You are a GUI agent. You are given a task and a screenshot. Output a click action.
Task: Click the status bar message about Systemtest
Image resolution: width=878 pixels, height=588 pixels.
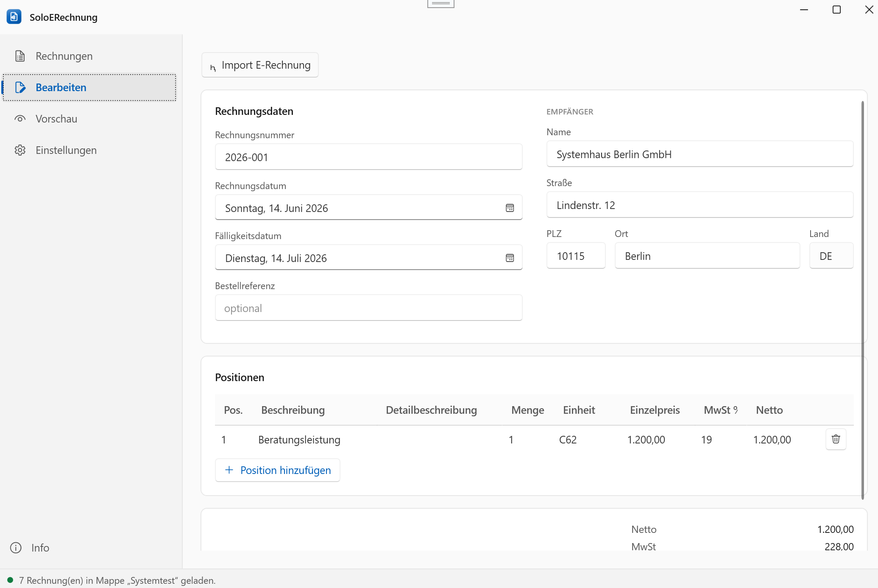(x=117, y=580)
